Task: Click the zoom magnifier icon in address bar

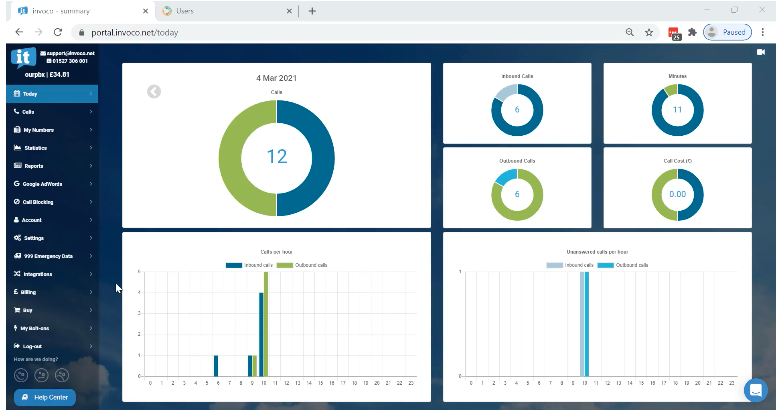Action: 630,32
